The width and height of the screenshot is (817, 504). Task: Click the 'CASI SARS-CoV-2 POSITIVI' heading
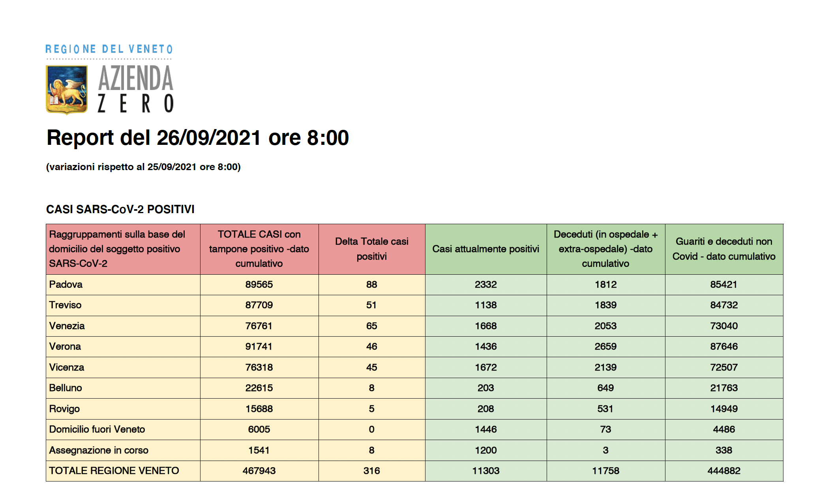pos(120,209)
